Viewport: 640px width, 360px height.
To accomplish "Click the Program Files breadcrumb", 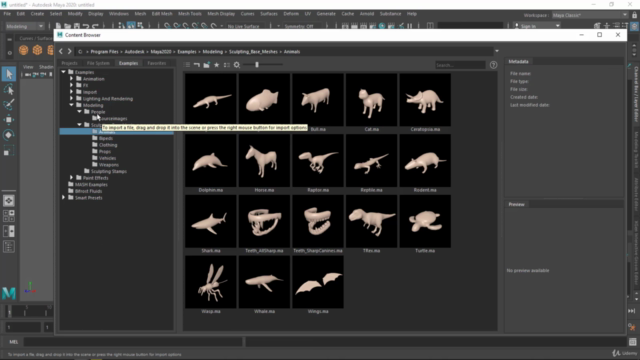I will [104, 51].
